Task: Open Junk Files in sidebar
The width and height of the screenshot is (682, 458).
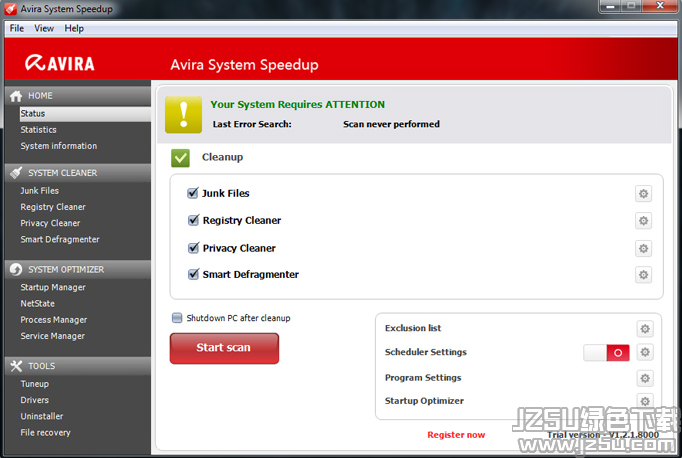Action: click(x=40, y=191)
